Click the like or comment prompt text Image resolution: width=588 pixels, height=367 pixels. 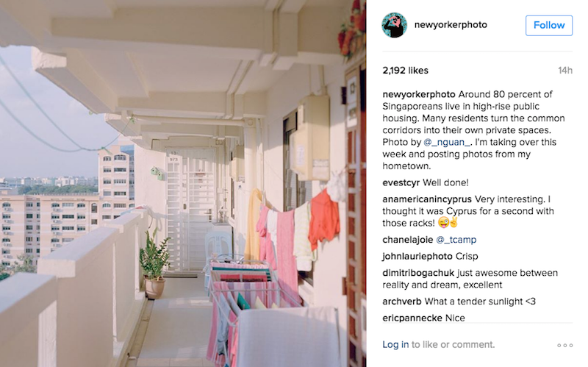click(x=453, y=344)
